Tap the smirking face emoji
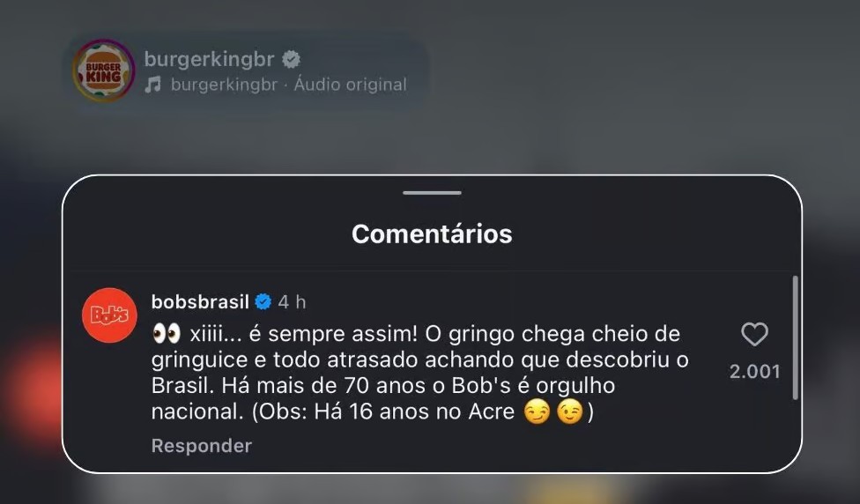This screenshot has height=504, width=860. click(x=537, y=411)
